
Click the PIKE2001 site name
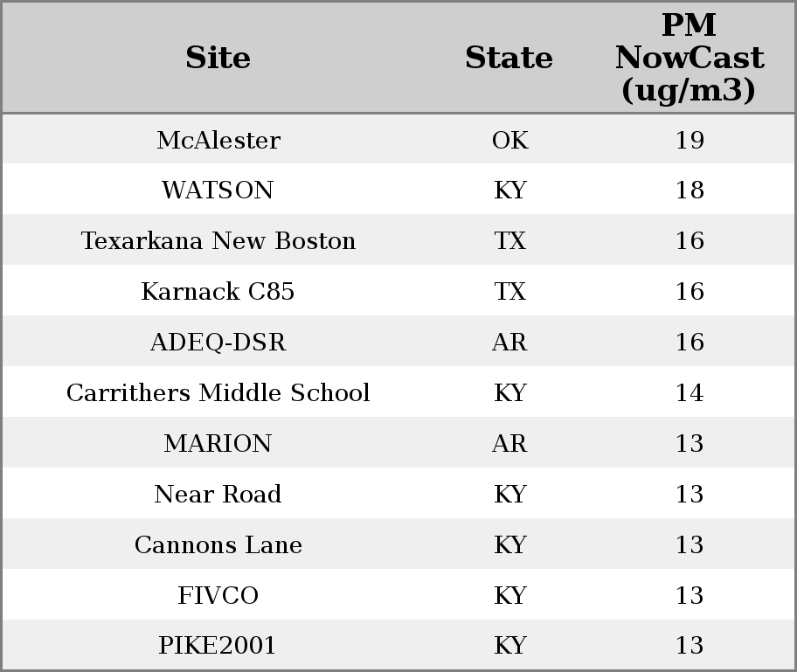[217, 646]
